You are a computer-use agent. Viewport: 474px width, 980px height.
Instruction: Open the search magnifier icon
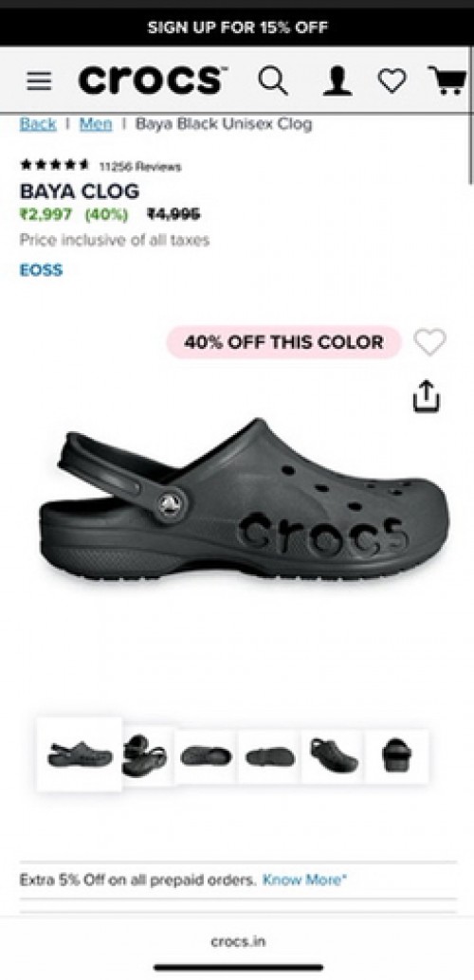tap(273, 82)
